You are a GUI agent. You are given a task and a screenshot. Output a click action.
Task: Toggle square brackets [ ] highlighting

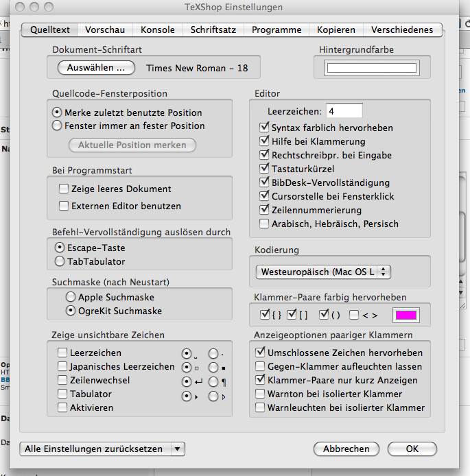292,315
